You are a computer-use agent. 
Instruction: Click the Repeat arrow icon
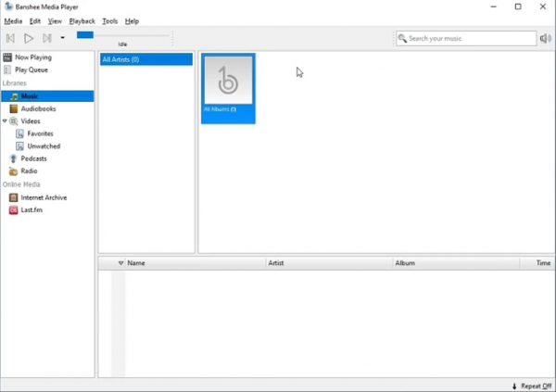pyautogui.click(x=514, y=386)
